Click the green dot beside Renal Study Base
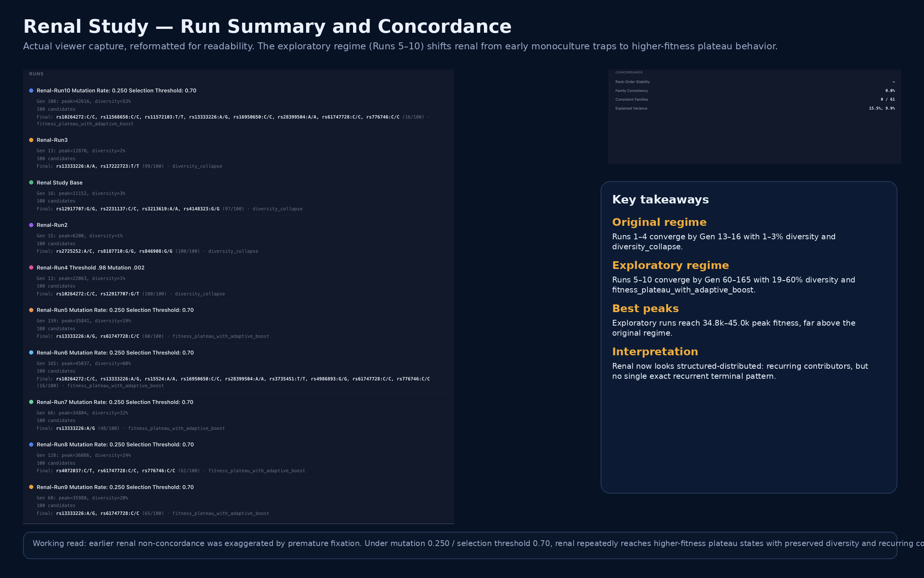The width and height of the screenshot is (924, 578). [31, 183]
